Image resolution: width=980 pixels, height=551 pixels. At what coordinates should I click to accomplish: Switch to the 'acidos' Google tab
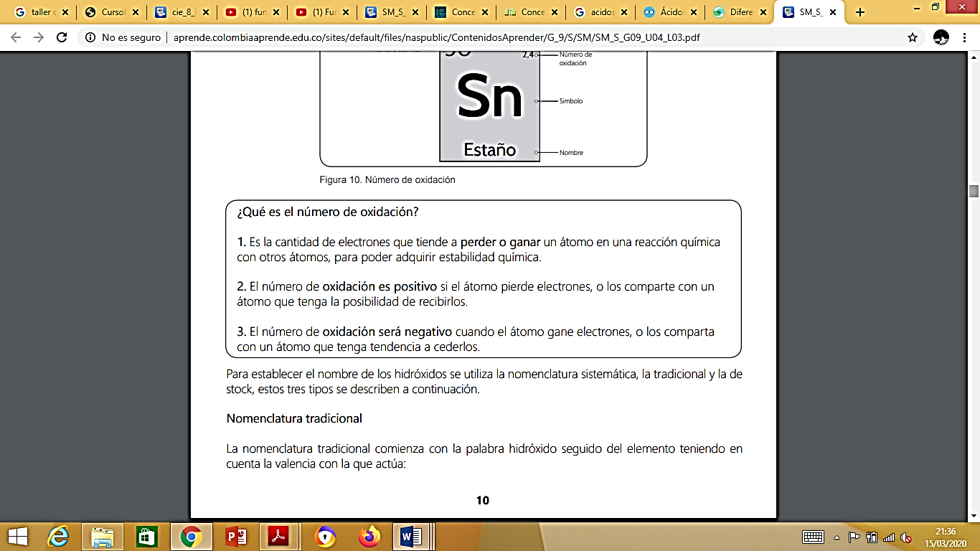pos(603,12)
